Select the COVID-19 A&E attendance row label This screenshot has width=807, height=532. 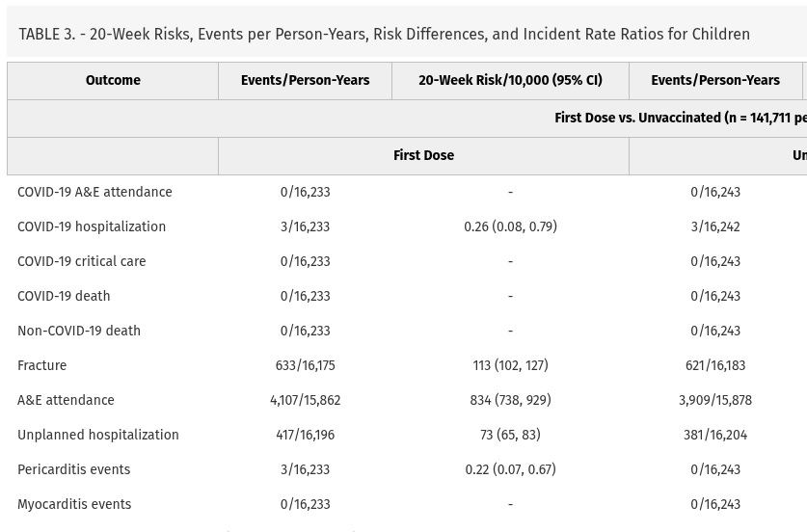[x=94, y=193]
